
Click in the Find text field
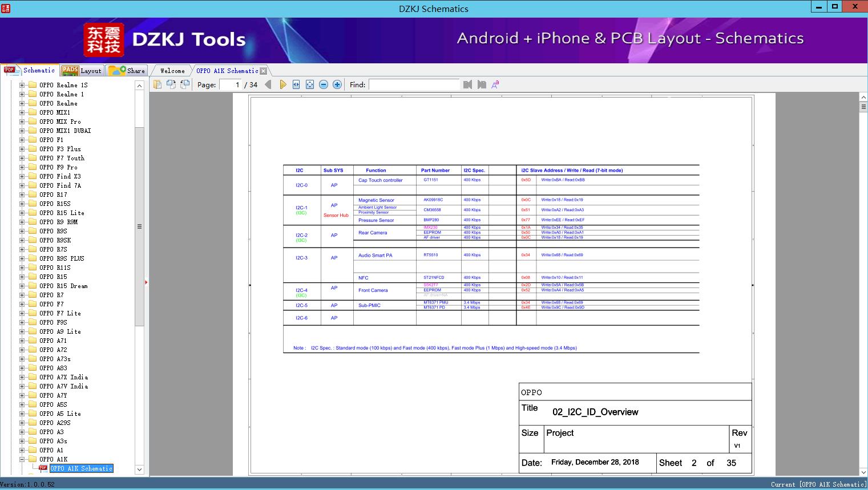[414, 84]
